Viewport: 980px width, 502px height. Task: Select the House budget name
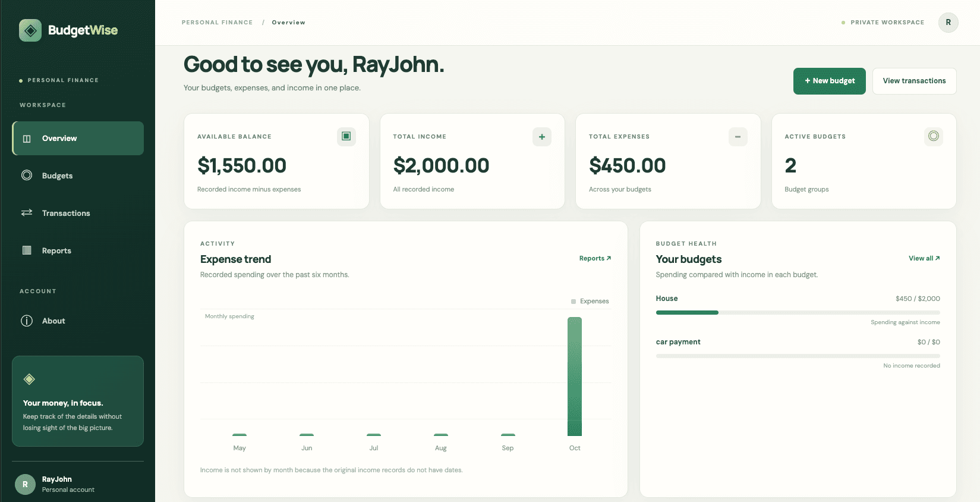click(667, 299)
